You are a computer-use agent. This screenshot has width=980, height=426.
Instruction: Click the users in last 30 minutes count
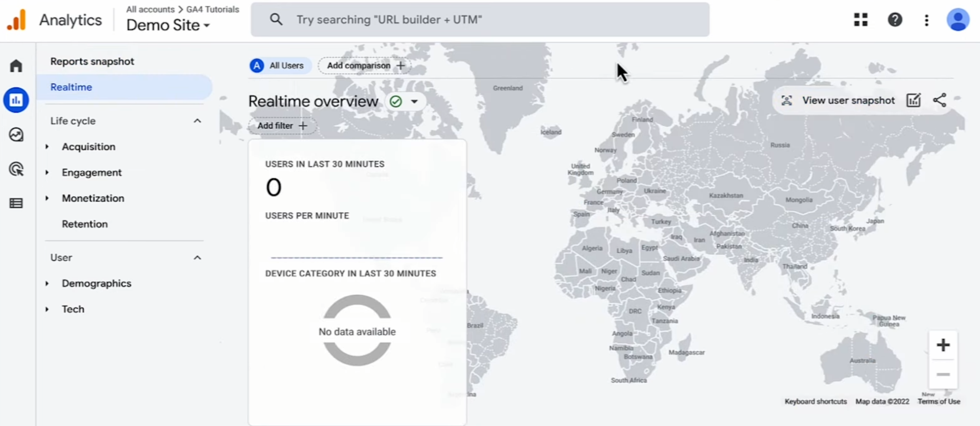point(274,187)
